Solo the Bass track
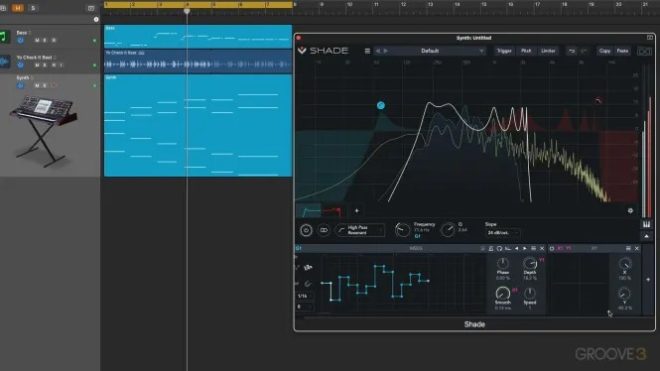This screenshot has width=660, height=371. [x=45, y=40]
